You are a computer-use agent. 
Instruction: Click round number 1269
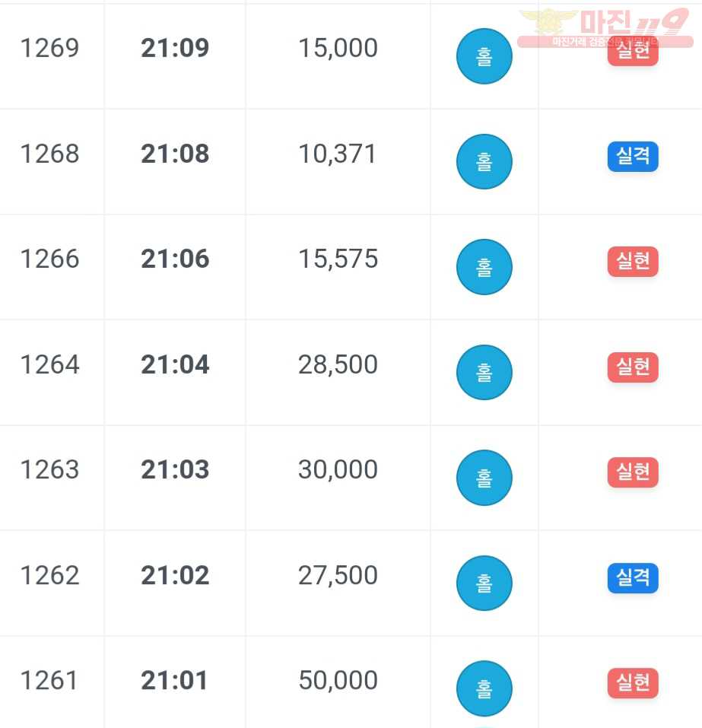pyautogui.click(x=49, y=48)
